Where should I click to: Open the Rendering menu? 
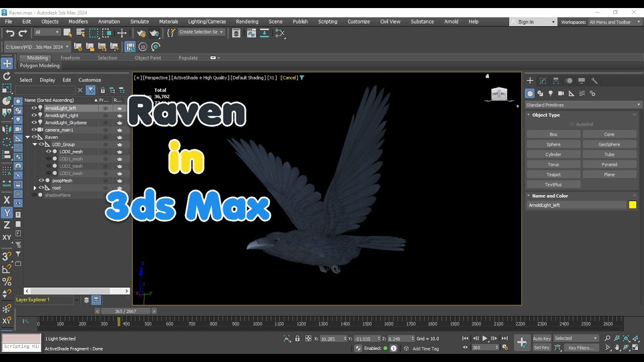(x=247, y=22)
